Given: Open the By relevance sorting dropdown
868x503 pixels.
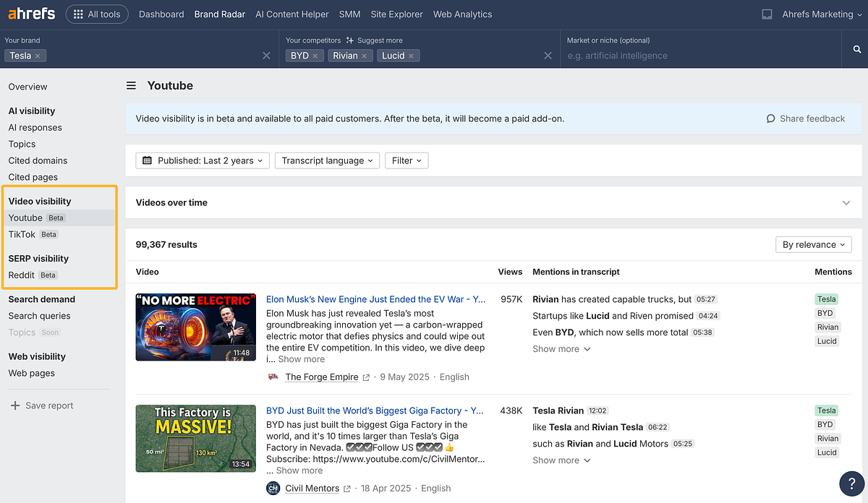Looking at the screenshot, I should (x=813, y=244).
